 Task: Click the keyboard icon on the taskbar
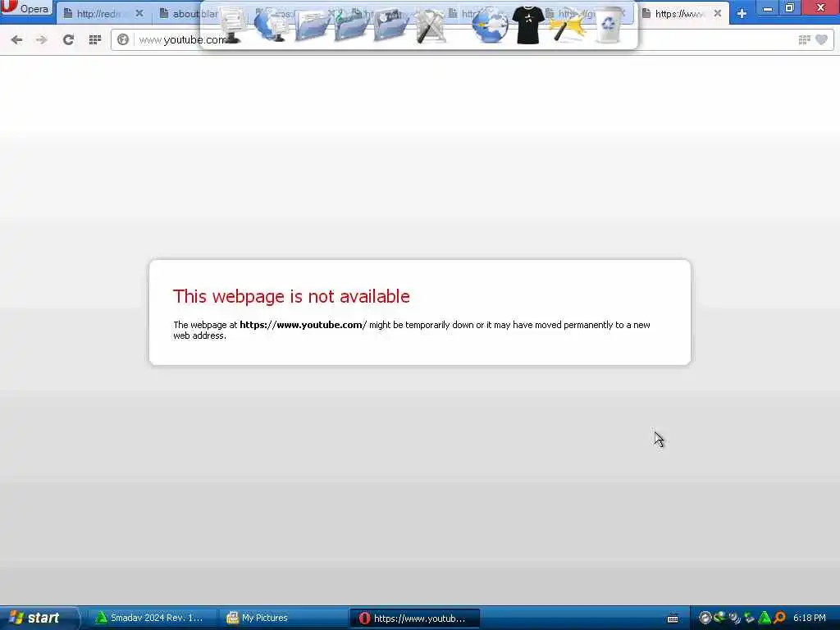673,619
